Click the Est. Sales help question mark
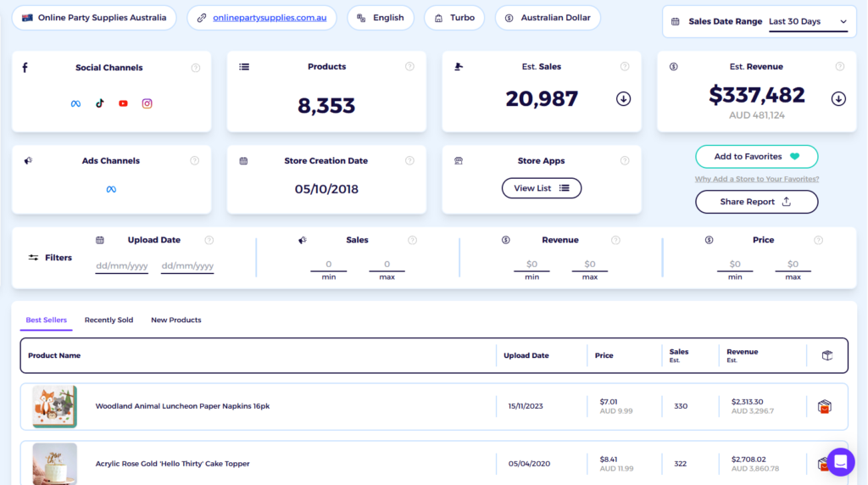This screenshot has height=485, width=868. pyautogui.click(x=625, y=66)
